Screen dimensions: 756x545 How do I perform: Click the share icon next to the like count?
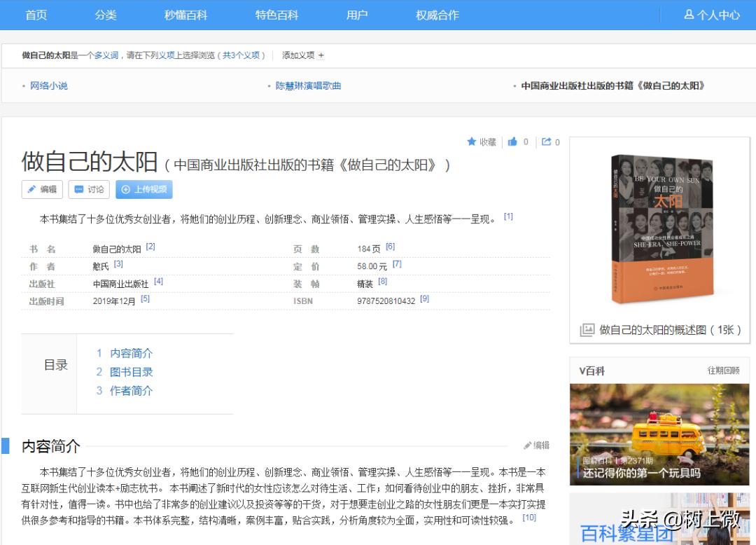click(546, 142)
